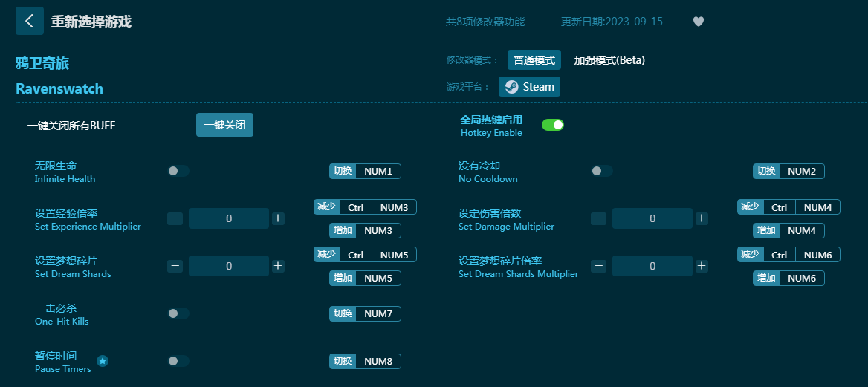Favorite this trainer with heart icon

coord(699,22)
